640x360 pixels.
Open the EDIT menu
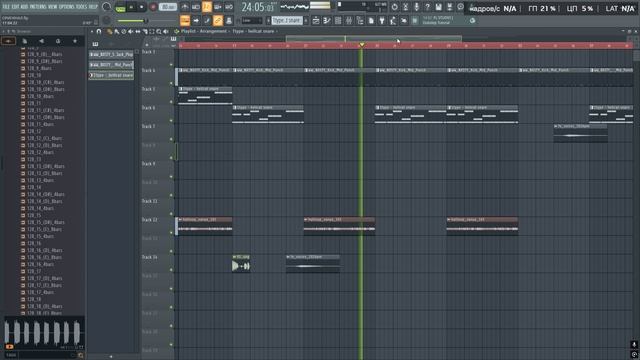tap(15, 7)
